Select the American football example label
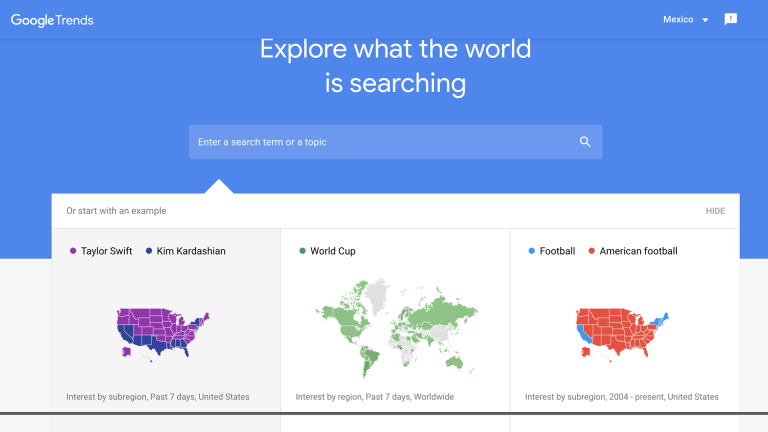This screenshot has height=432, width=768. (x=638, y=251)
